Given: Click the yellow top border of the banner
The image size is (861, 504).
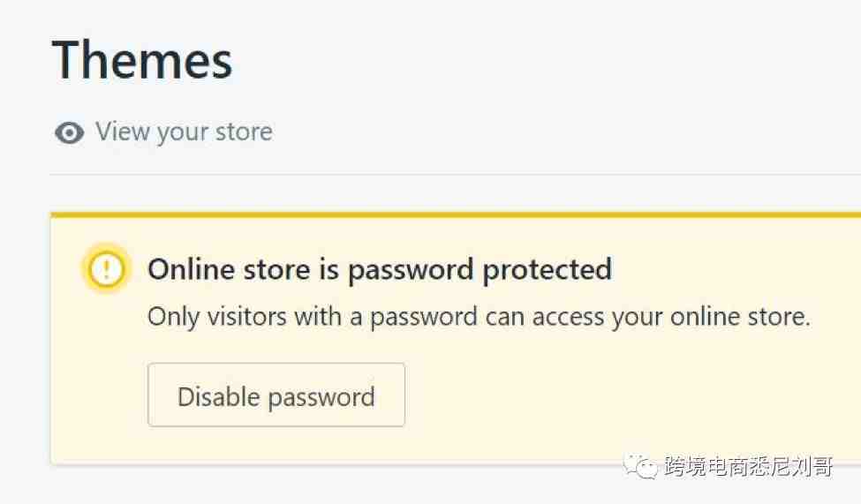Looking at the screenshot, I should 456,214.
